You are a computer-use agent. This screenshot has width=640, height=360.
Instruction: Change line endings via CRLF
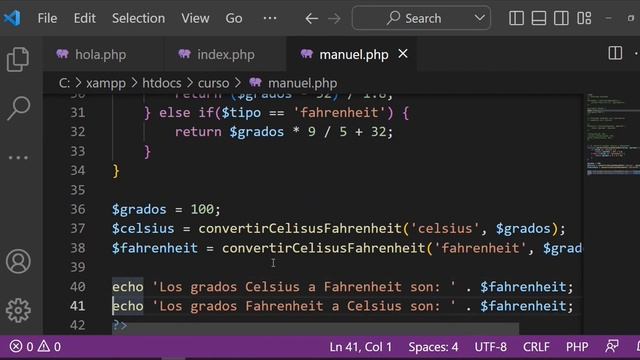tap(536, 347)
